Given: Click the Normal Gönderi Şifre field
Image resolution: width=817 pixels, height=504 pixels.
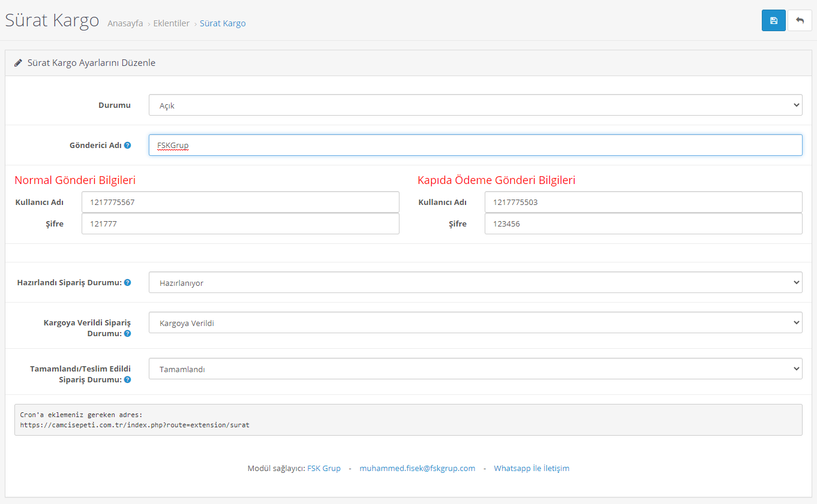Looking at the screenshot, I should 241,224.
